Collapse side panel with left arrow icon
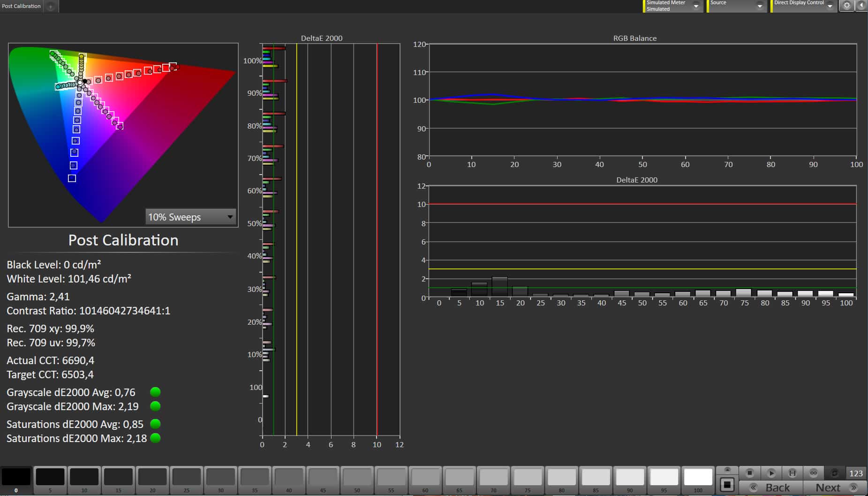868x496 pixels. (861, 6)
